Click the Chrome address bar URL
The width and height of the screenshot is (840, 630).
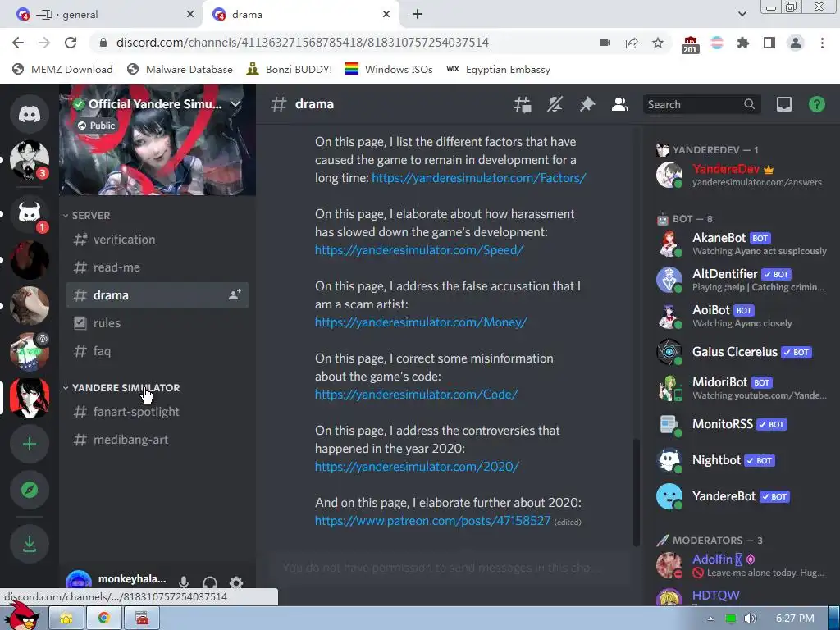pyautogui.click(x=302, y=43)
